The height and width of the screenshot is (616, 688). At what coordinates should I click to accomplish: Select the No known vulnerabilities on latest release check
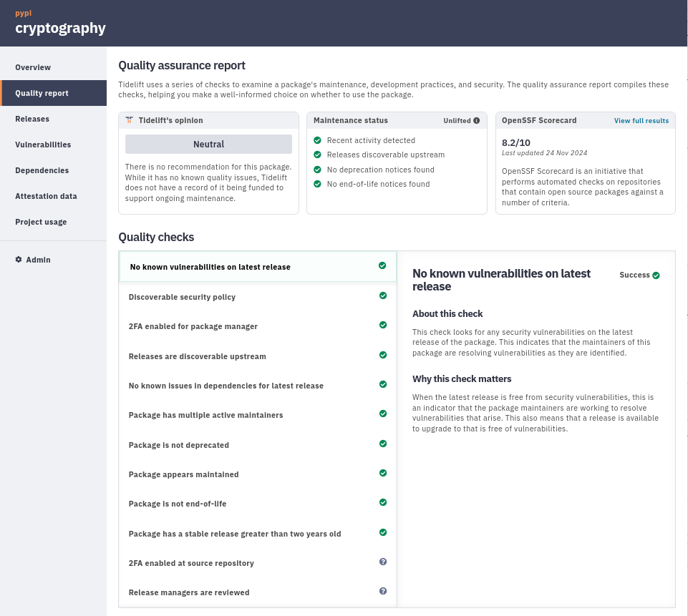click(258, 267)
